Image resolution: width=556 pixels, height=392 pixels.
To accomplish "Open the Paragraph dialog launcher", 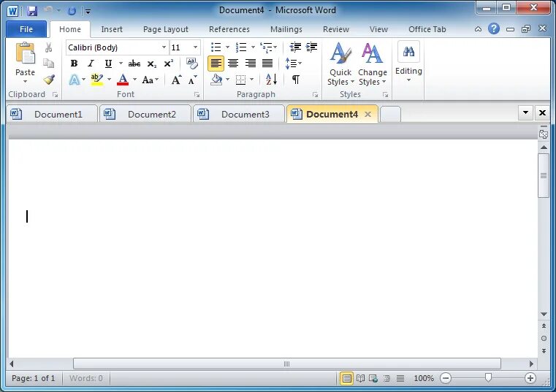I will (x=315, y=95).
